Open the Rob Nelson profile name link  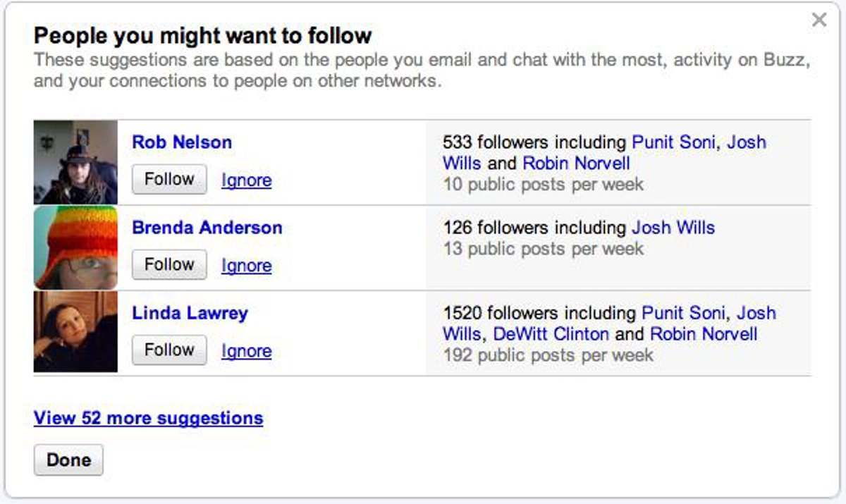pos(182,142)
